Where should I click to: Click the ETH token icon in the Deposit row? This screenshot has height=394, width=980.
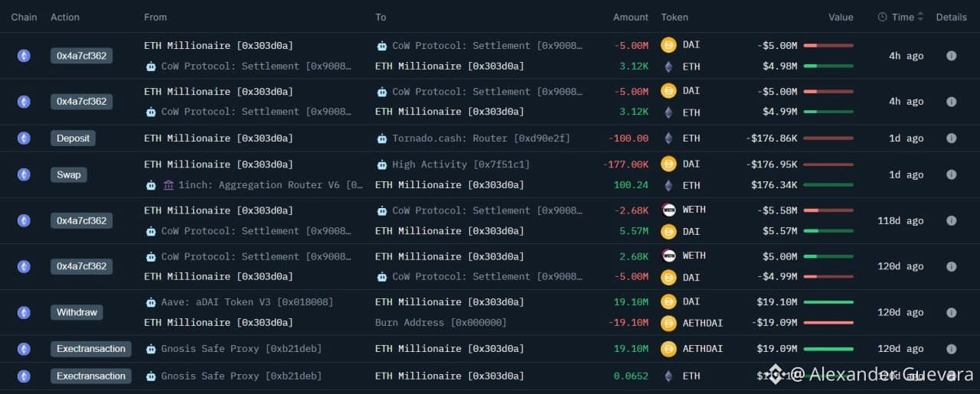click(x=668, y=138)
